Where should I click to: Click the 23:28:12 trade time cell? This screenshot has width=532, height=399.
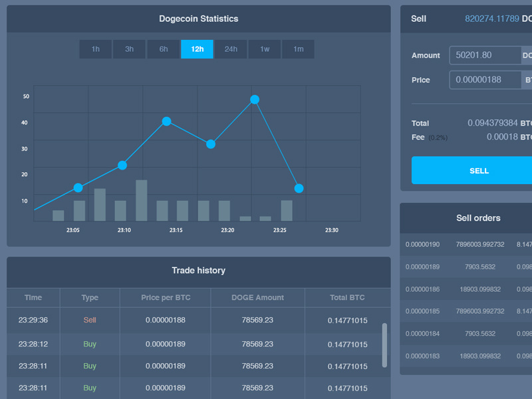[x=33, y=344]
